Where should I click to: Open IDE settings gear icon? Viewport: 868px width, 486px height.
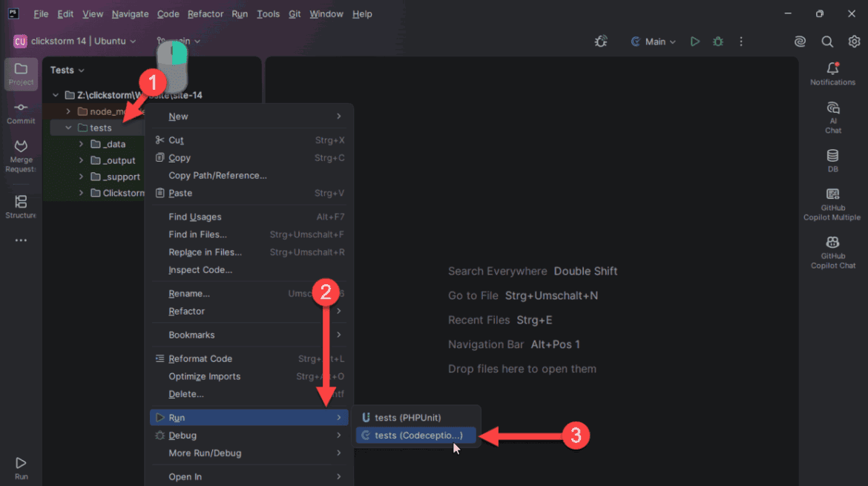click(x=854, y=42)
